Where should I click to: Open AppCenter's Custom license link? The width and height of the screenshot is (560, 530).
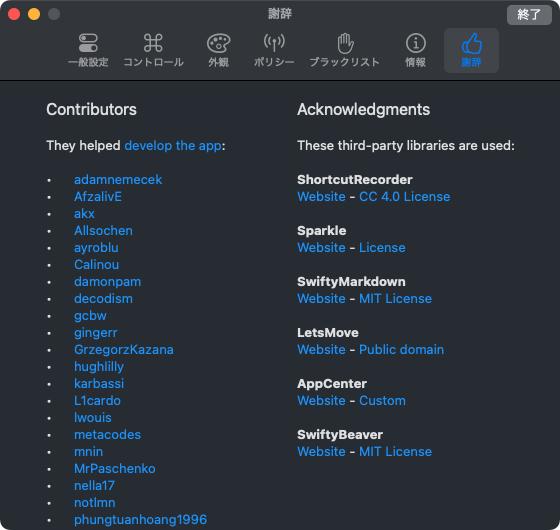click(382, 400)
